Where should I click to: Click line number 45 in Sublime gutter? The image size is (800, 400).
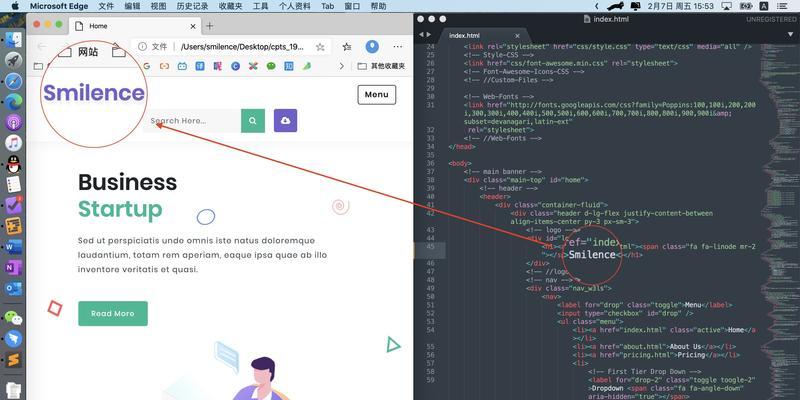click(430, 246)
